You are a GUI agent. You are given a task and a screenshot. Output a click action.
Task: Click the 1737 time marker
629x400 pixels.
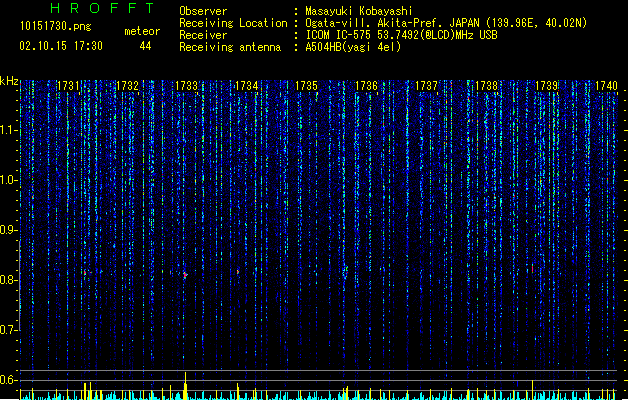[426, 86]
